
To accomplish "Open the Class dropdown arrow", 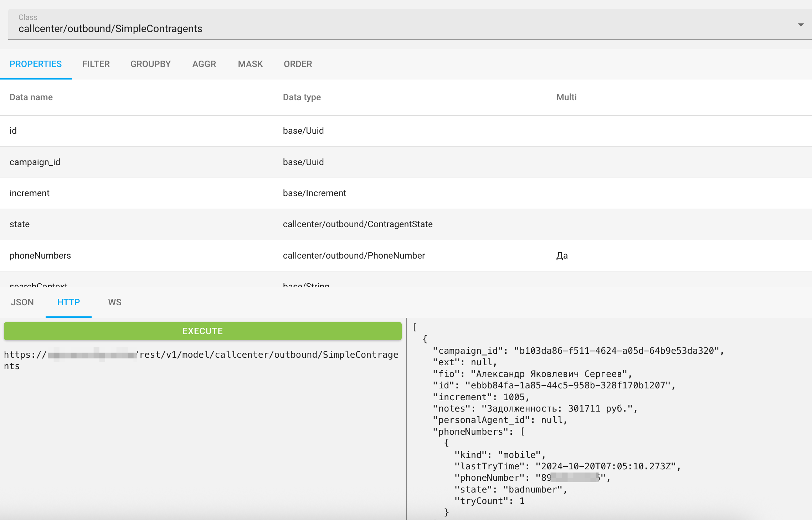I will 801,25.
